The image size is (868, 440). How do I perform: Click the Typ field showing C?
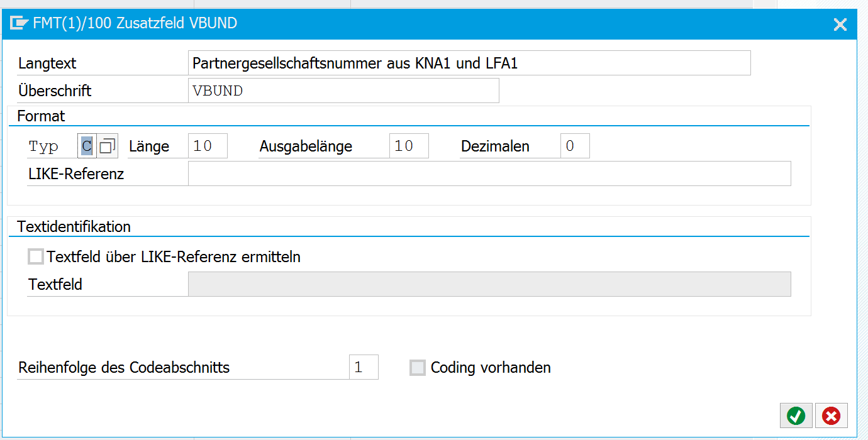pyautogui.click(x=87, y=146)
